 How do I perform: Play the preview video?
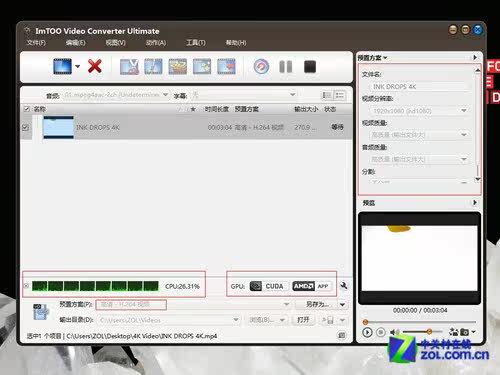[367, 332]
